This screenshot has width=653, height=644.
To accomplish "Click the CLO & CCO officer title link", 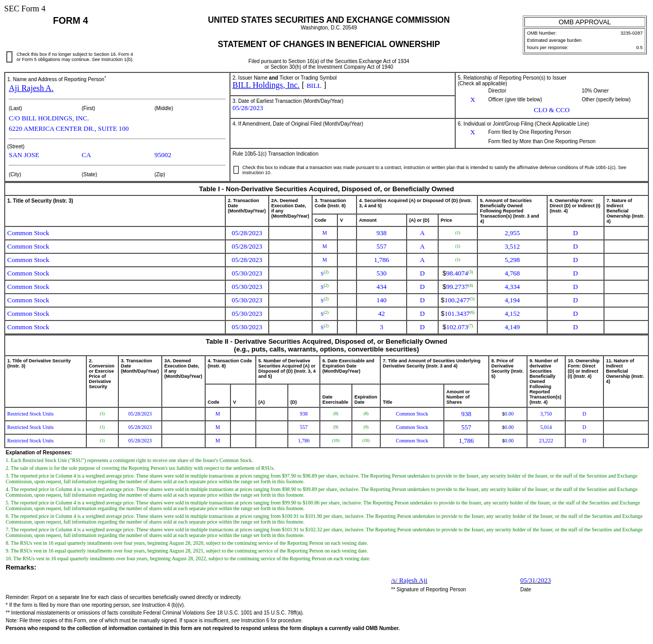I will 551,110.
